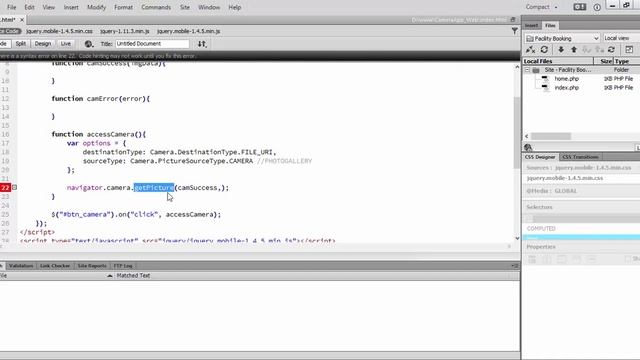Switch to Design view
The height and width of the screenshot is (360, 640).
tap(42, 44)
